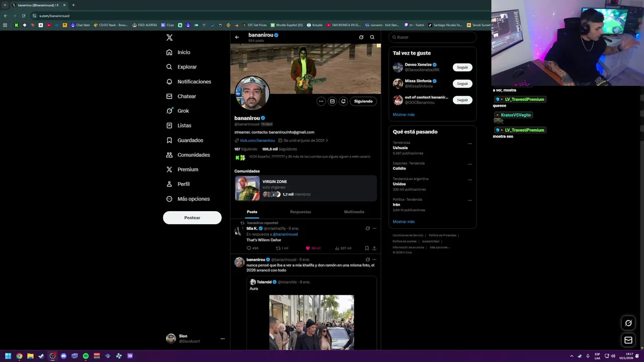Click the profile search magnifier icon
644x362 pixels.
372,37
